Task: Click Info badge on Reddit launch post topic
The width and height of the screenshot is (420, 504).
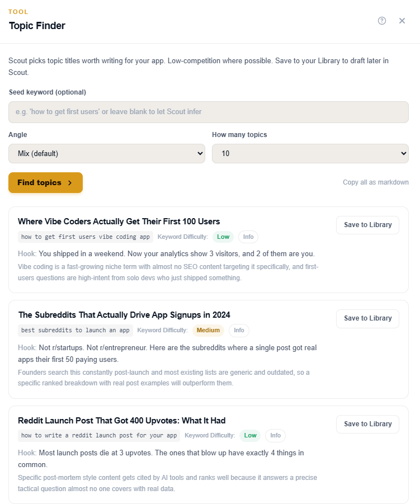Action: (275, 435)
